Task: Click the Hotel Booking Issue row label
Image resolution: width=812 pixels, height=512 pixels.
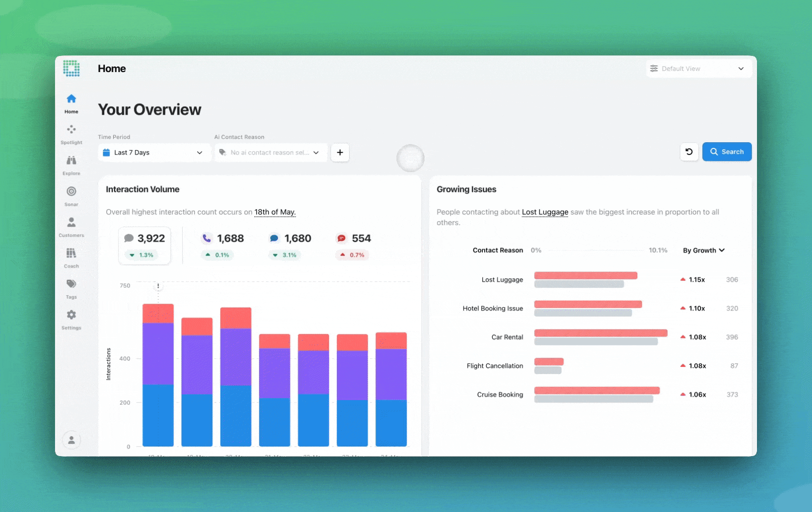Action: [493, 308]
